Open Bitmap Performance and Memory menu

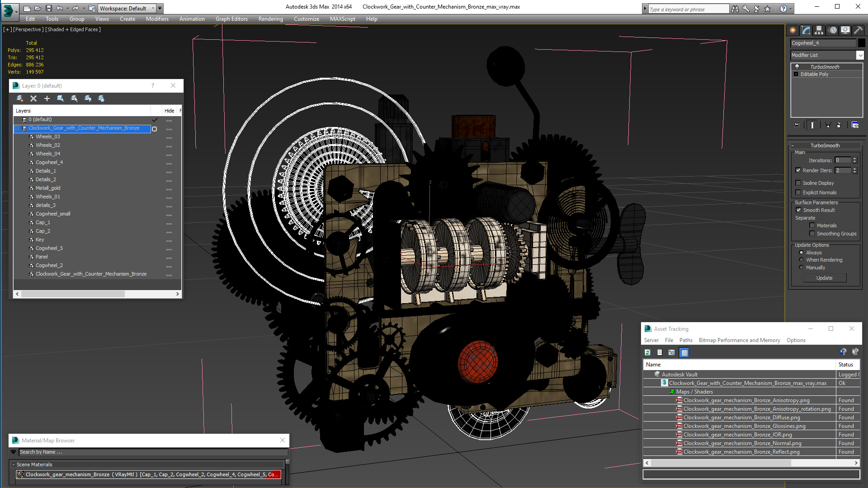pos(739,340)
